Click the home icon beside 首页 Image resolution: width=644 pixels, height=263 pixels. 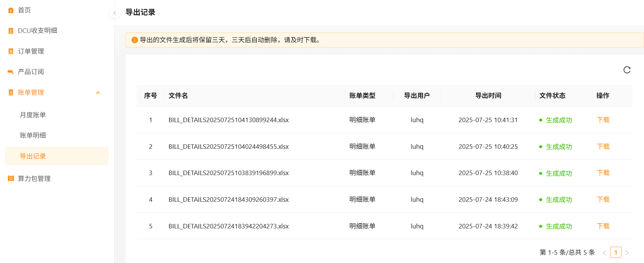(11, 10)
